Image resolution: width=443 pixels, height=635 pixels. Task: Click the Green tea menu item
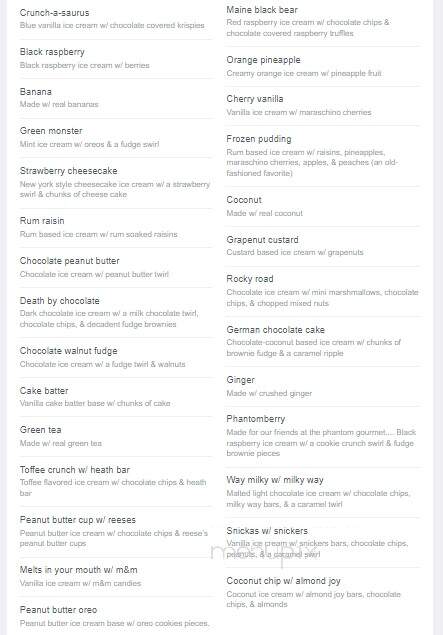[x=40, y=430]
